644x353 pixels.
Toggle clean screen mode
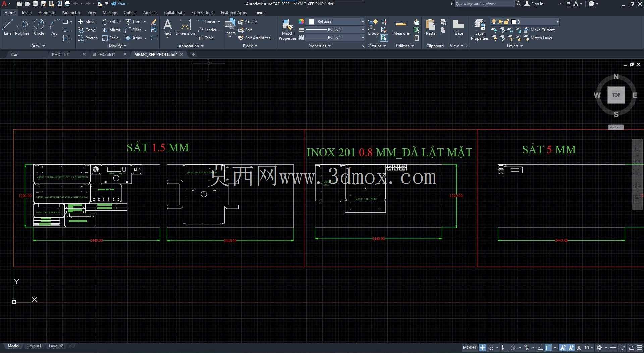(631, 348)
